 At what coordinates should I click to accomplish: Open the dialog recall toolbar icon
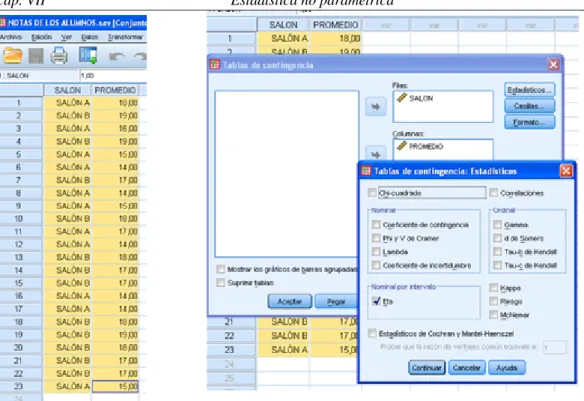point(88,55)
